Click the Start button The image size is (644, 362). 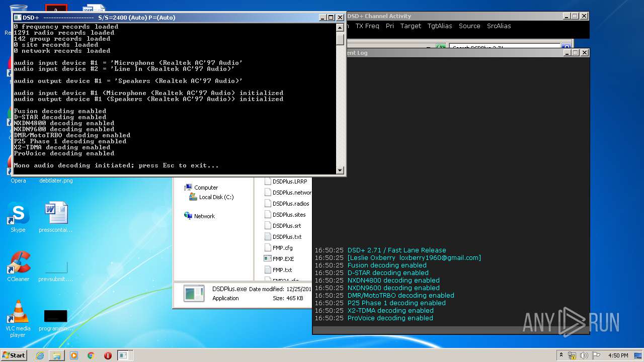click(x=14, y=355)
